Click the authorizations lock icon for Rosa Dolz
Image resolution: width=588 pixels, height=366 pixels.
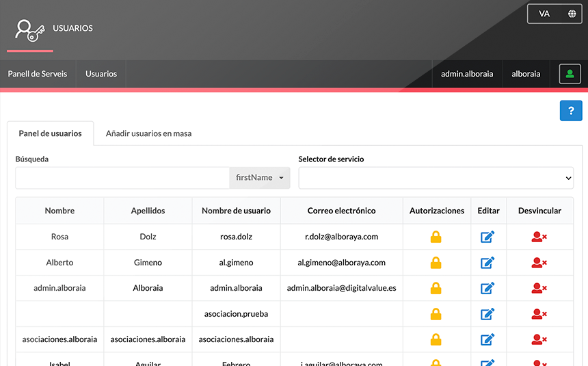436,237
